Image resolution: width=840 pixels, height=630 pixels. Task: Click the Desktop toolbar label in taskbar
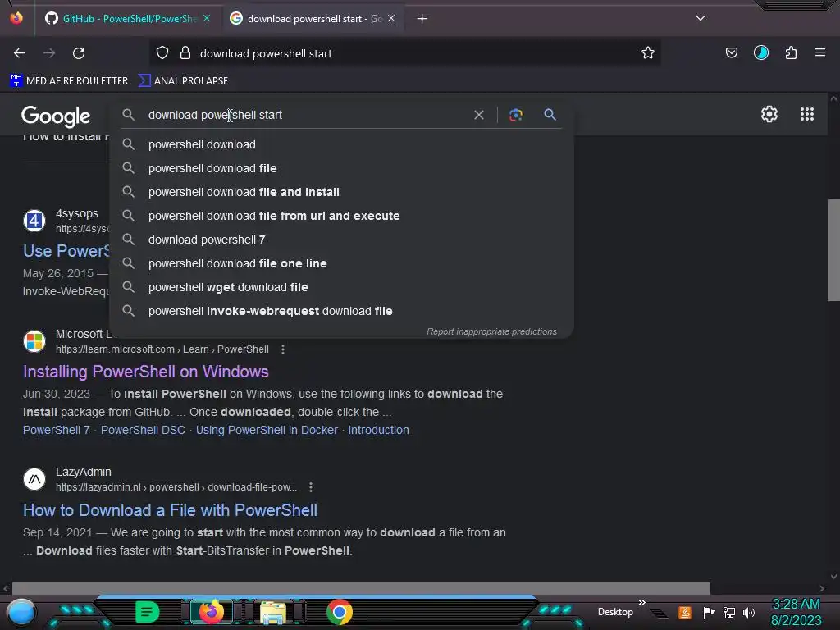[x=615, y=612]
